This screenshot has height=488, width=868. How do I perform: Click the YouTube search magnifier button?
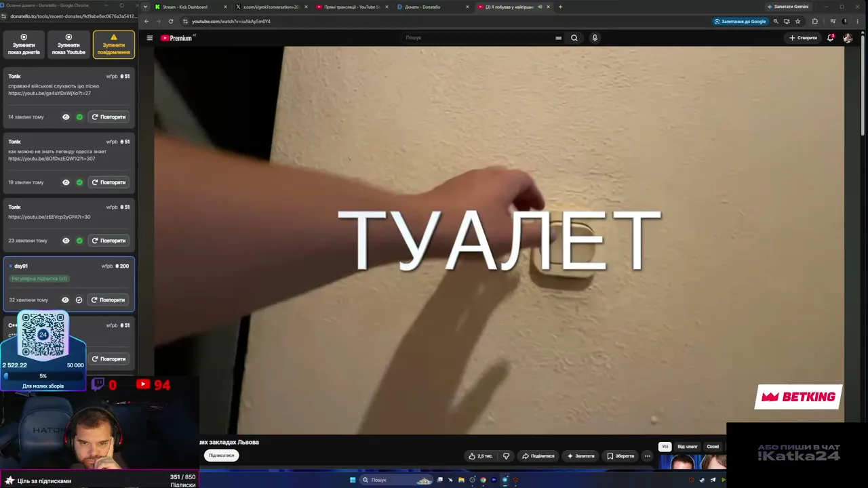pyautogui.click(x=574, y=38)
